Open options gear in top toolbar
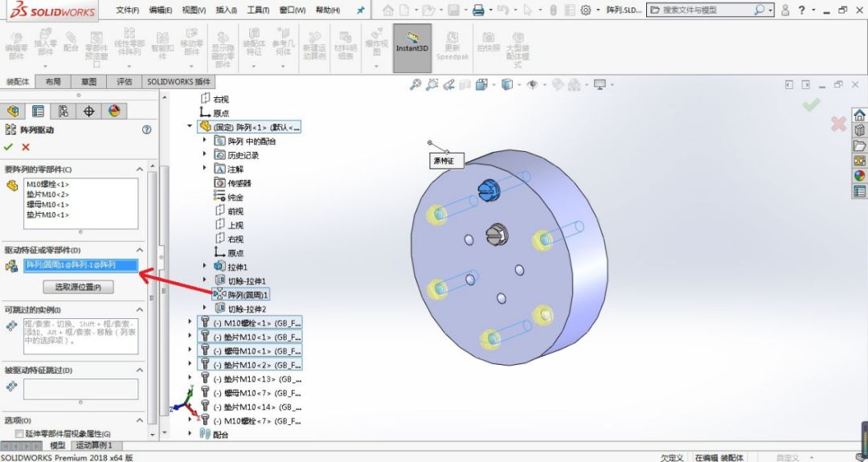Viewport: 868px width, 462px height. pyautogui.click(x=586, y=10)
